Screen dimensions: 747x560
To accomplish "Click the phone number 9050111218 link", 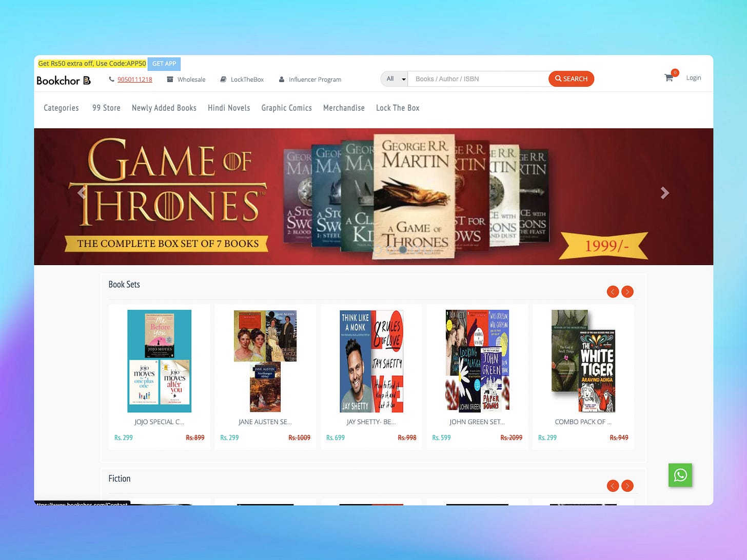I will pyautogui.click(x=135, y=79).
